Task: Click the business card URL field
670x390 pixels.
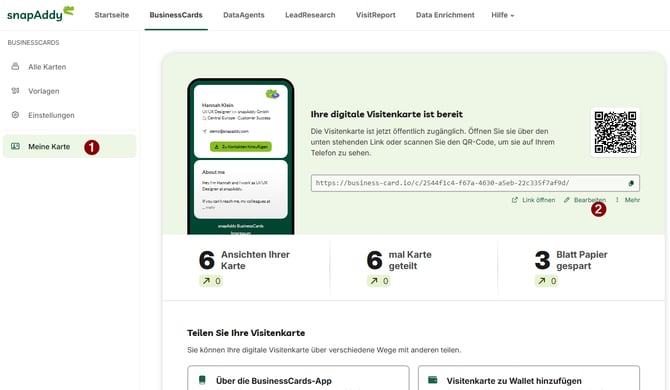Action: [x=475, y=183]
